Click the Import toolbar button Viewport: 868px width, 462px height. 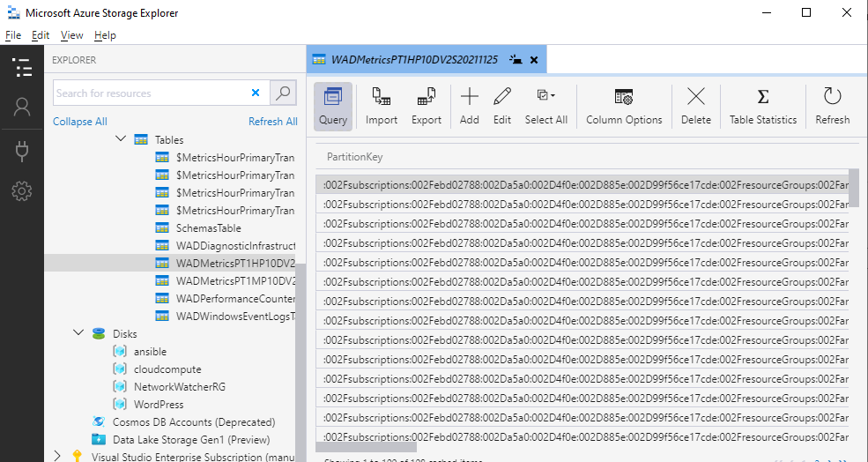pyautogui.click(x=382, y=107)
